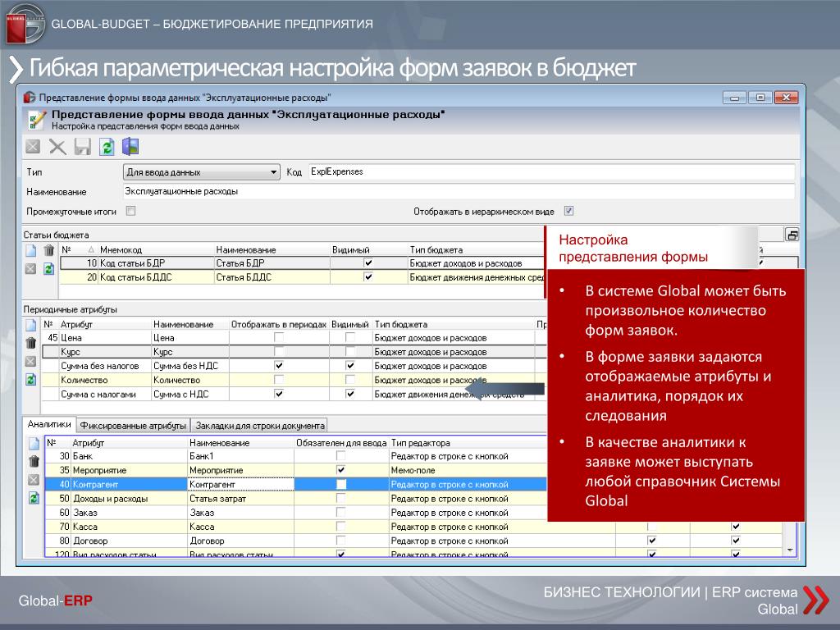Click the Наименование input field
This screenshot has height=630, width=840.
(459, 192)
